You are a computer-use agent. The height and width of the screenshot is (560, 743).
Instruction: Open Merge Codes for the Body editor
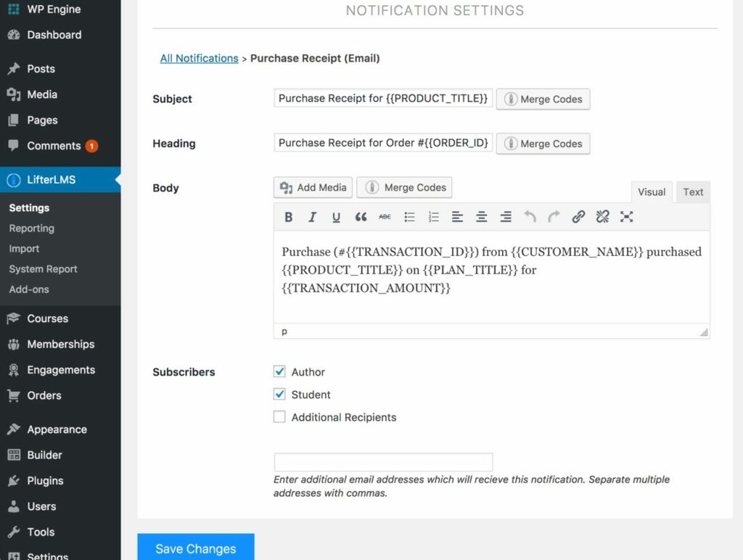click(x=404, y=188)
